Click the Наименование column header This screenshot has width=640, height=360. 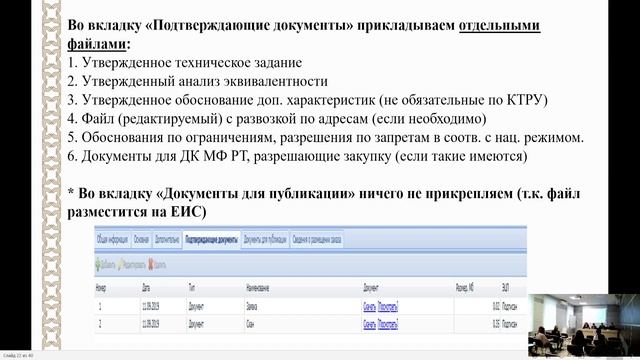coord(258,288)
